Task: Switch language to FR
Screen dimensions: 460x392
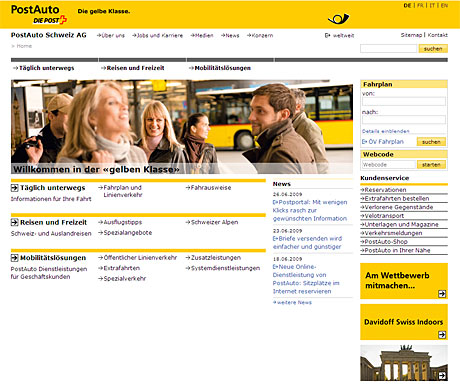Action: (420, 5)
